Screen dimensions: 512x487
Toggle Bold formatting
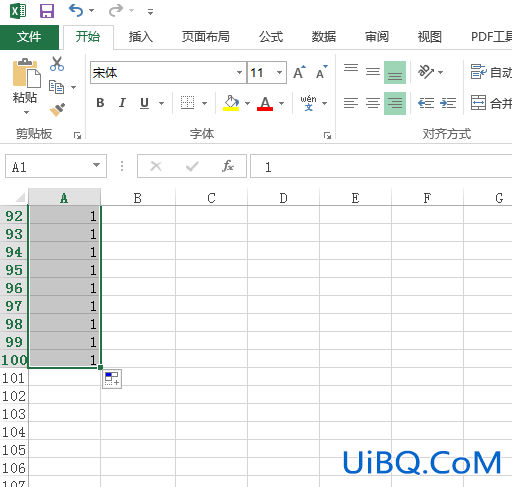(x=100, y=103)
